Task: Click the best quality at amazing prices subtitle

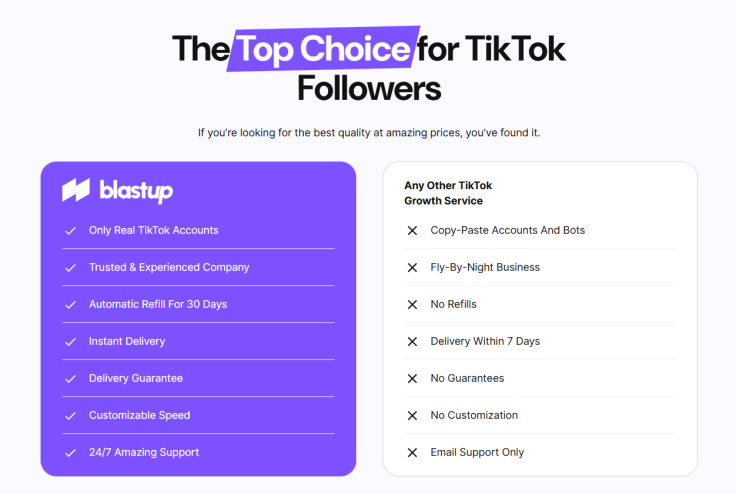Action: tap(369, 133)
